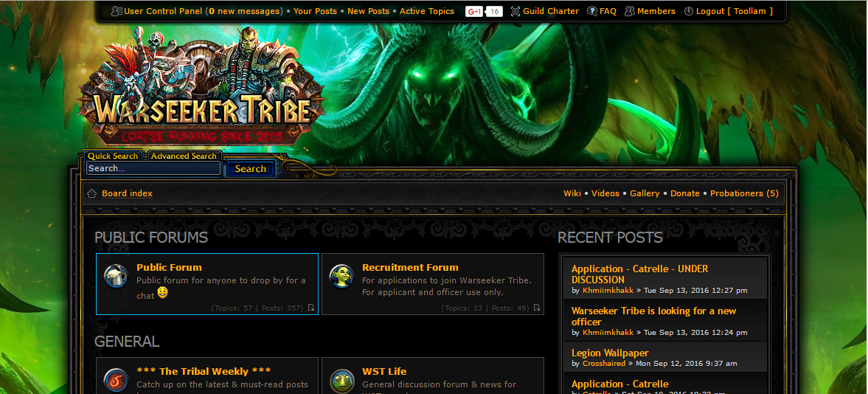Click the Search button
868x394 pixels.
pyautogui.click(x=250, y=169)
